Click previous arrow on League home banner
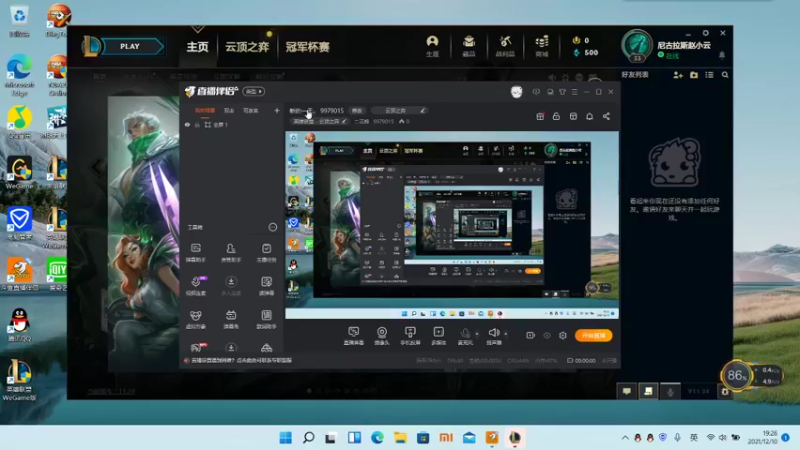The height and width of the screenshot is (450, 800). [x=97, y=166]
